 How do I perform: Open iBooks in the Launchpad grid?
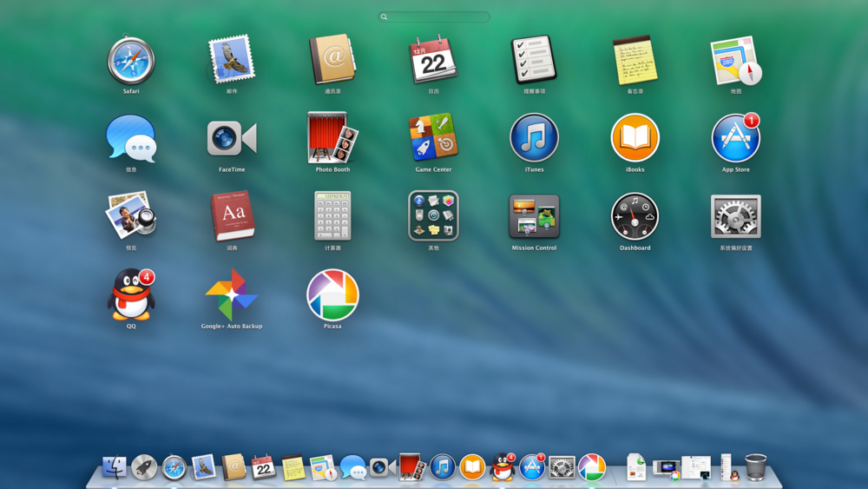click(635, 138)
